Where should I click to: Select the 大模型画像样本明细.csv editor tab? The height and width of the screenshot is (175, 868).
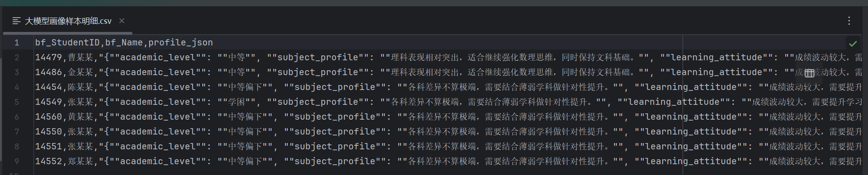pos(68,21)
